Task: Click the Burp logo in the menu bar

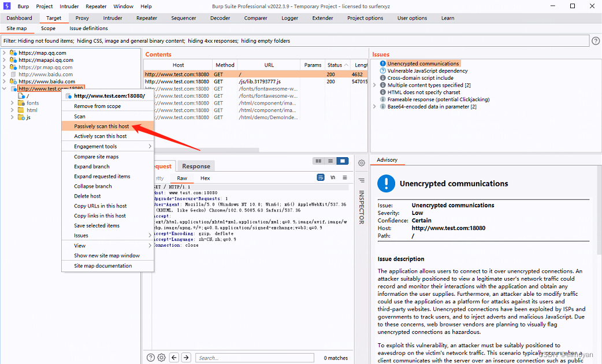Action: (x=6, y=6)
